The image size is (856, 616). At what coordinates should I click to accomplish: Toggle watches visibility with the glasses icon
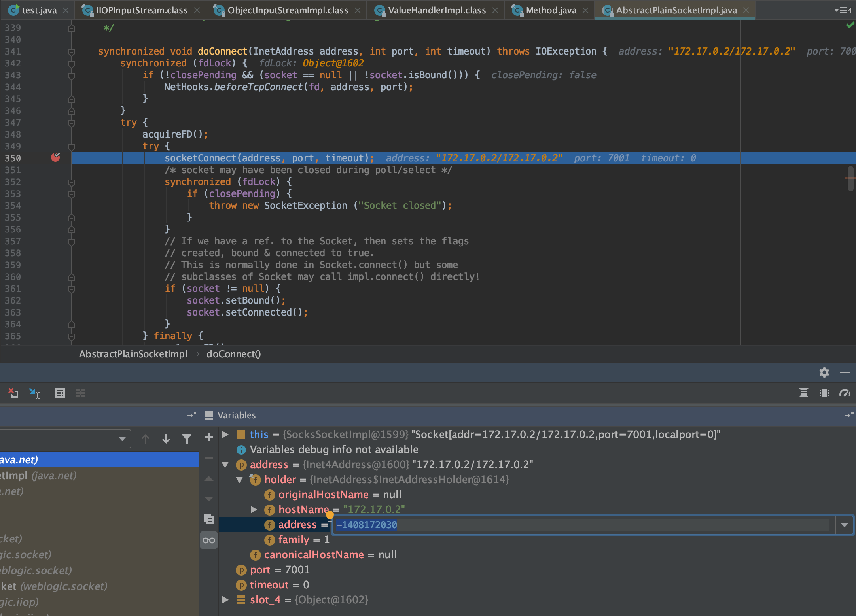[x=209, y=540]
